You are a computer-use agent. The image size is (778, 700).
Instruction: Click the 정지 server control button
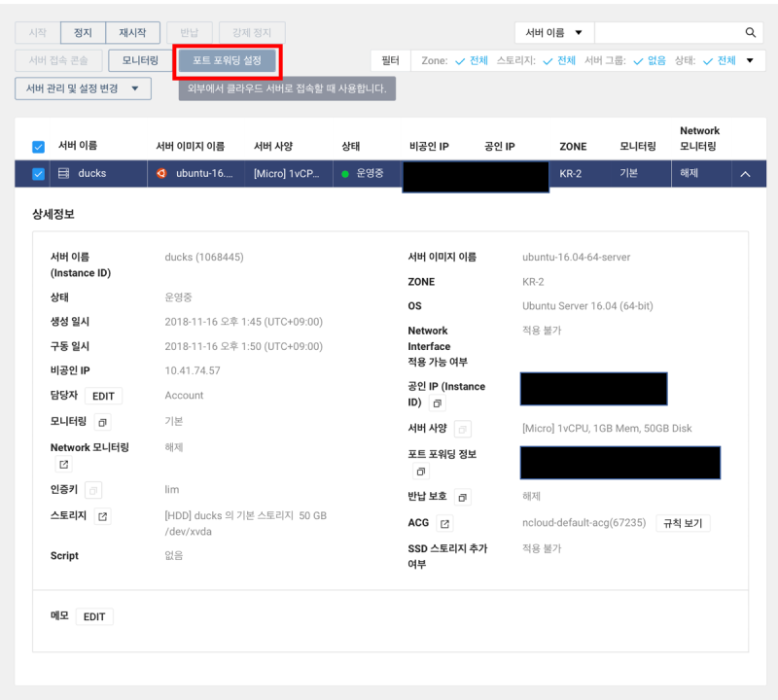[82, 32]
